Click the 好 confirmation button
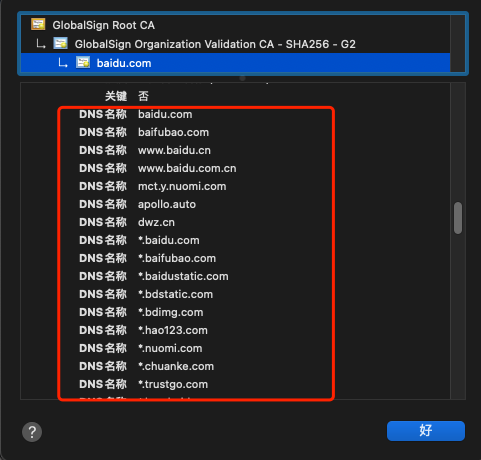This screenshot has width=481, height=460. click(x=426, y=431)
